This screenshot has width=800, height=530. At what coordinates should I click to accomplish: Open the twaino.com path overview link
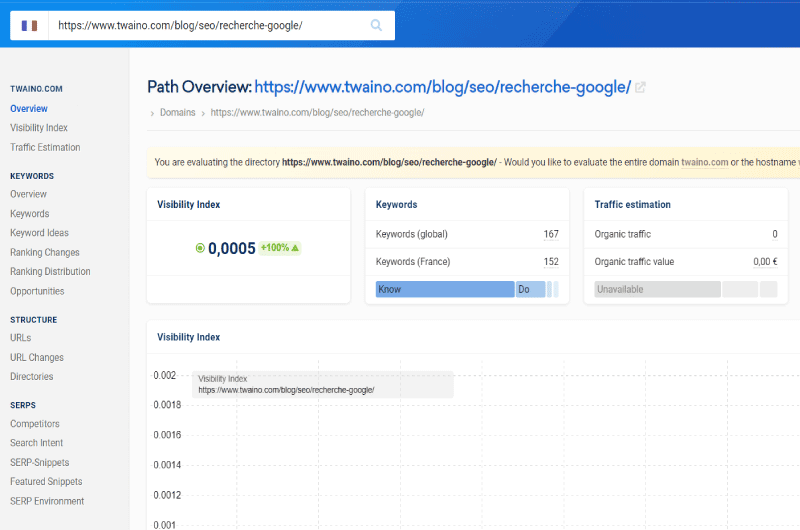click(x=442, y=87)
